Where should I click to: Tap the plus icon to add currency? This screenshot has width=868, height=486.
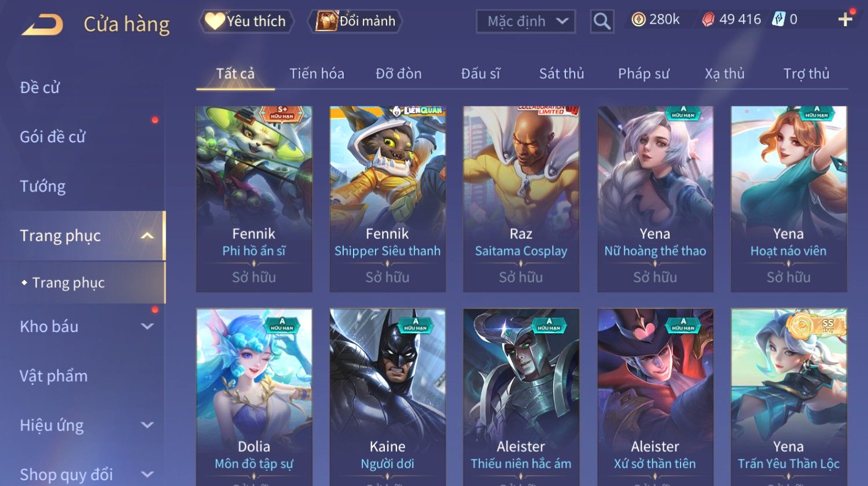coord(845,20)
